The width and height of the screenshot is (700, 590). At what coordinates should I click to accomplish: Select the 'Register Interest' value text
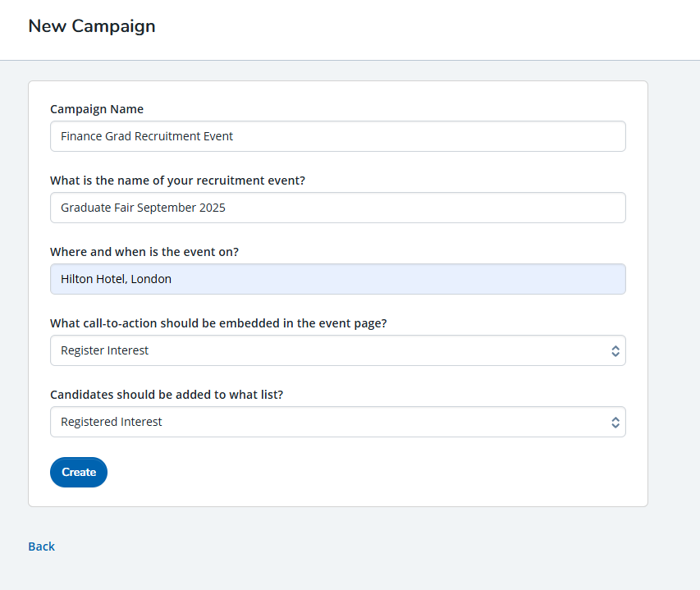click(105, 350)
